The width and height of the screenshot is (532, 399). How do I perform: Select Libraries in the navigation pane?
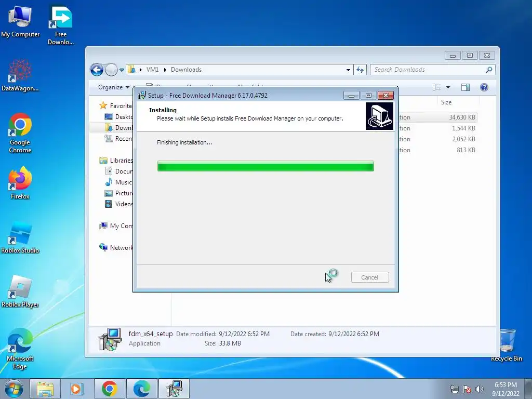point(116,161)
